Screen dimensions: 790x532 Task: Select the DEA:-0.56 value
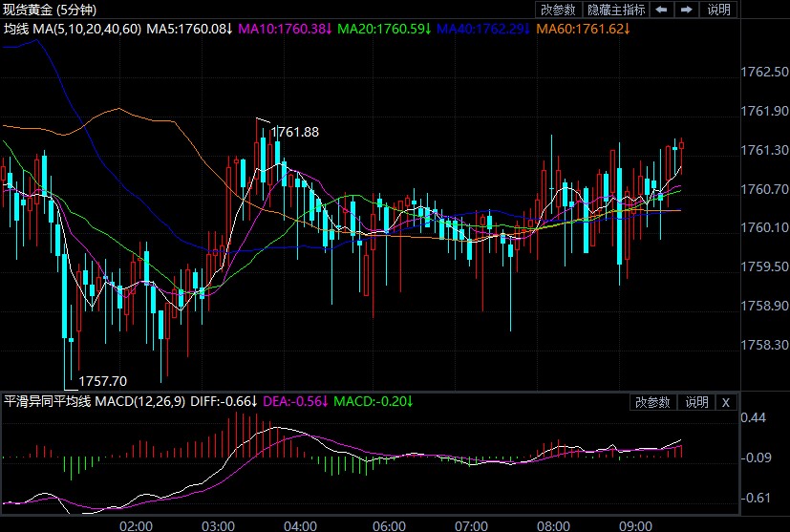[x=296, y=401]
